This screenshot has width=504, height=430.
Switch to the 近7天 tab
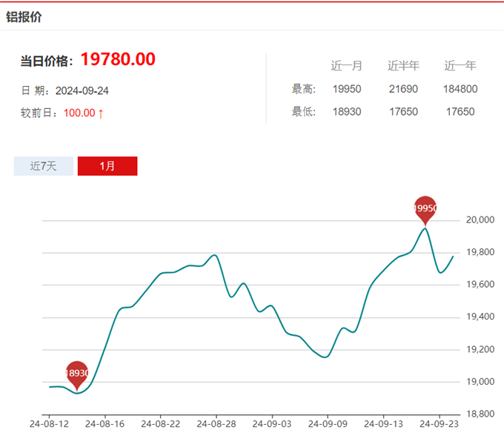point(44,166)
